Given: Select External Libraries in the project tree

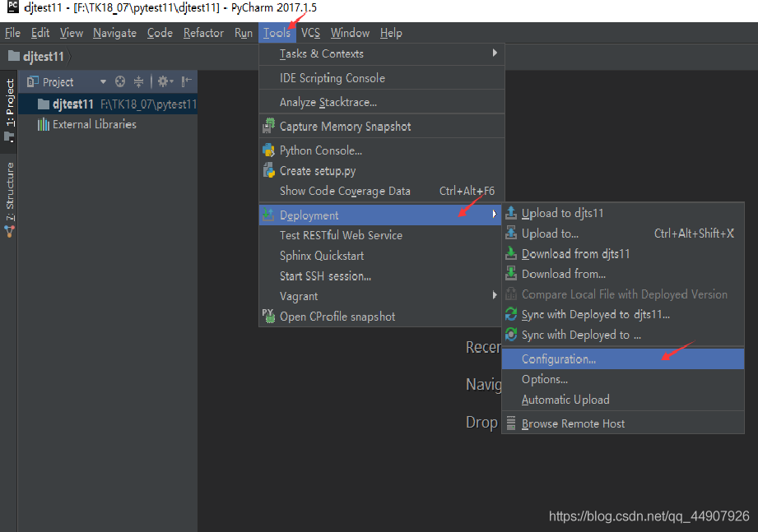Looking at the screenshot, I should coord(95,124).
